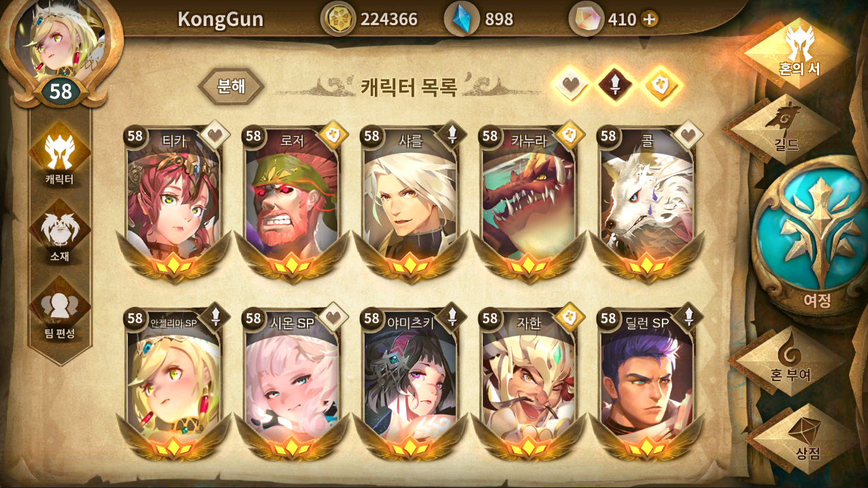Switch to the 캐릭터 tab
Viewport: 868px width, 488px height.
pyautogui.click(x=60, y=157)
